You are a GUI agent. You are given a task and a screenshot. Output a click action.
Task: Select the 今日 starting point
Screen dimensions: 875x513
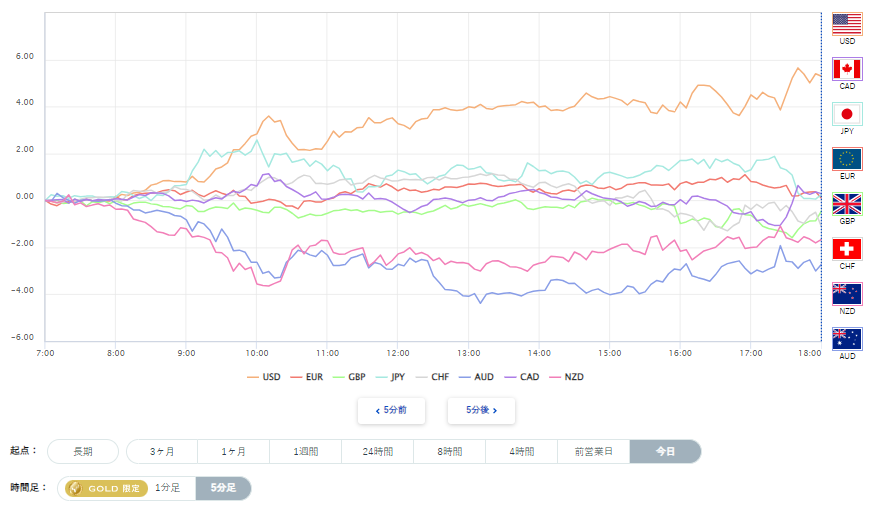(x=665, y=452)
